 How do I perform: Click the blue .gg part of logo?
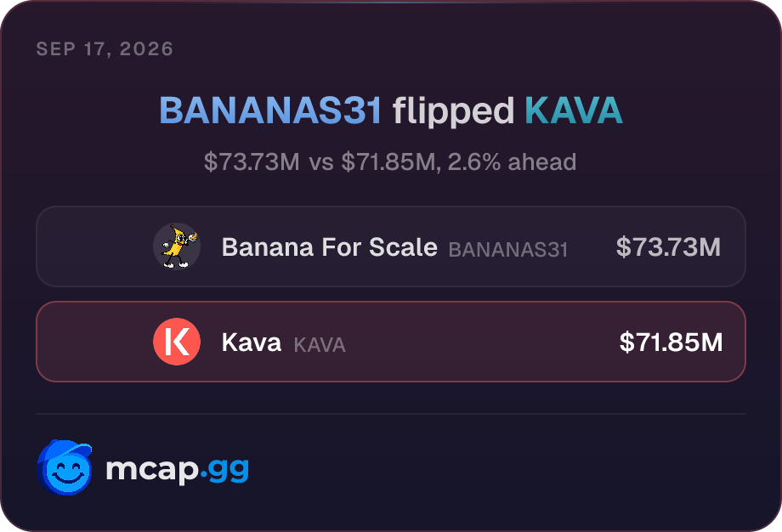(x=224, y=471)
